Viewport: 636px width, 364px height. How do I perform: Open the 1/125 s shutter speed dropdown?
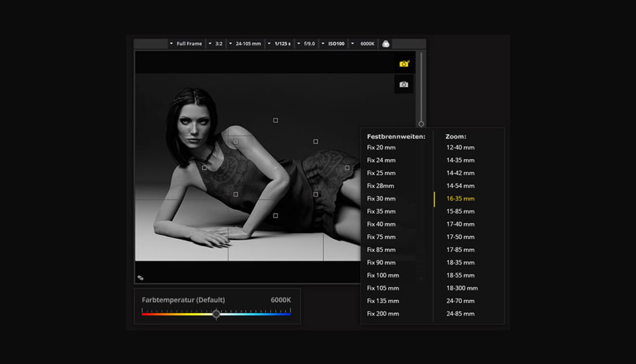coord(279,44)
